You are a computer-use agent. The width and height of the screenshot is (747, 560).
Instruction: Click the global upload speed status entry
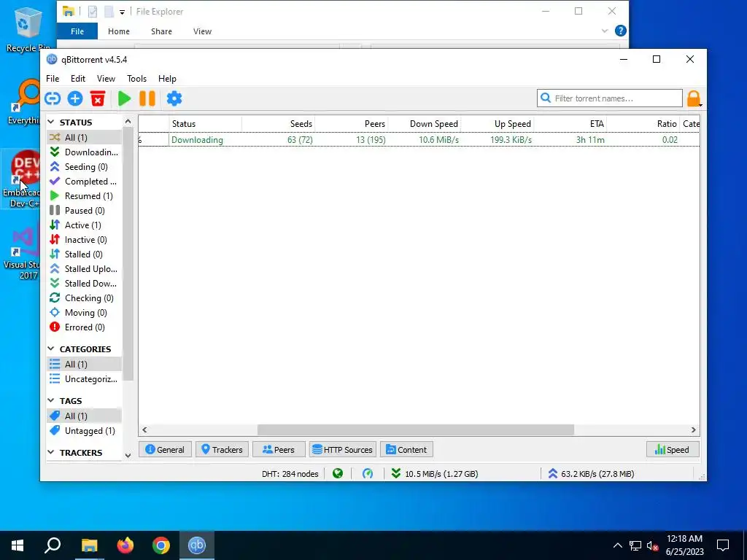coord(591,474)
